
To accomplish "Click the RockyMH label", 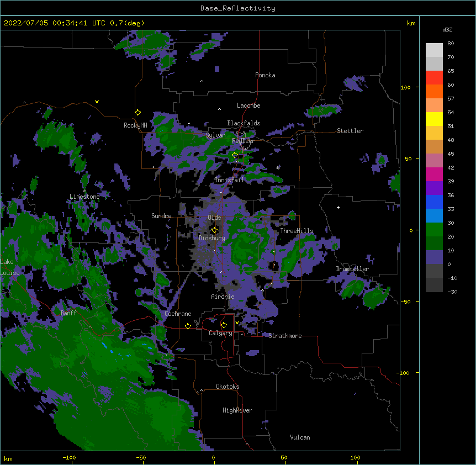I will (x=135, y=125).
